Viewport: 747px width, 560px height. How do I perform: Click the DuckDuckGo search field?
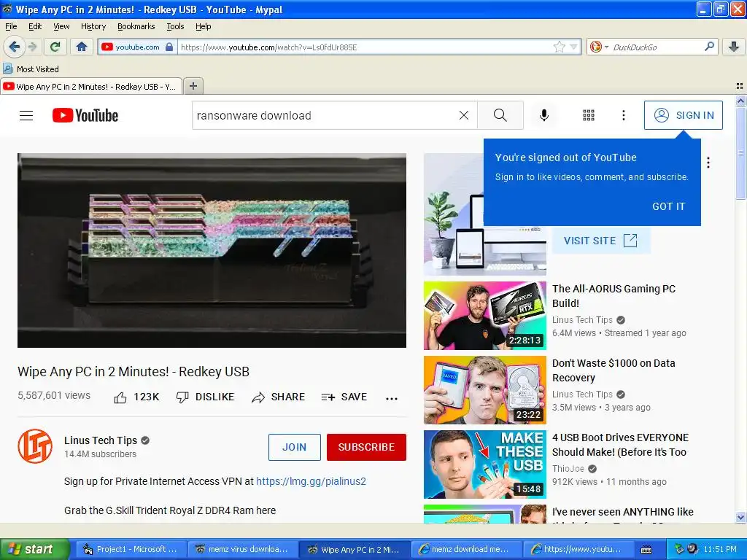pos(657,47)
